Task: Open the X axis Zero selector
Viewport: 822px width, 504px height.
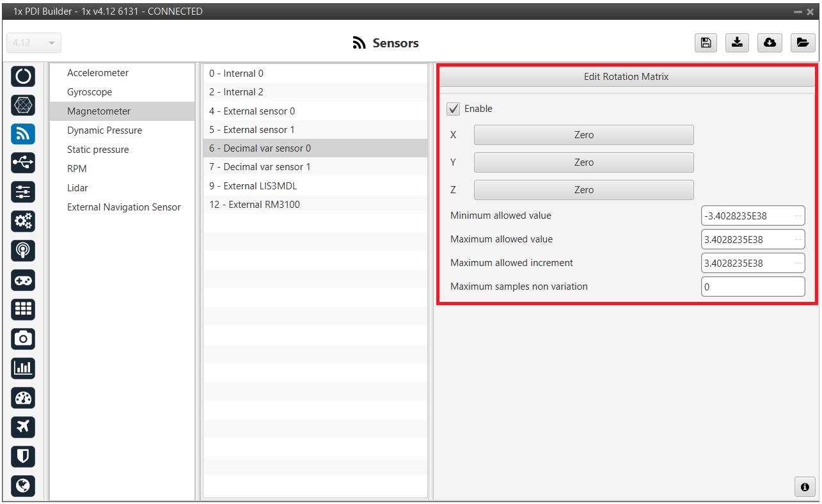Action: pyautogui.click(x=583, y=135)
